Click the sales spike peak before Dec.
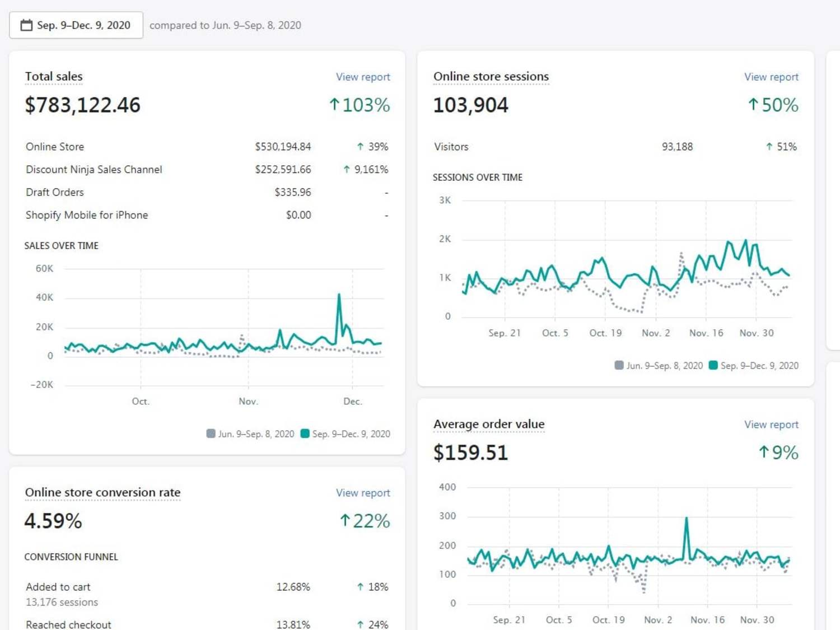This screenshot has height=630, width=840. (x=339, y=295)
